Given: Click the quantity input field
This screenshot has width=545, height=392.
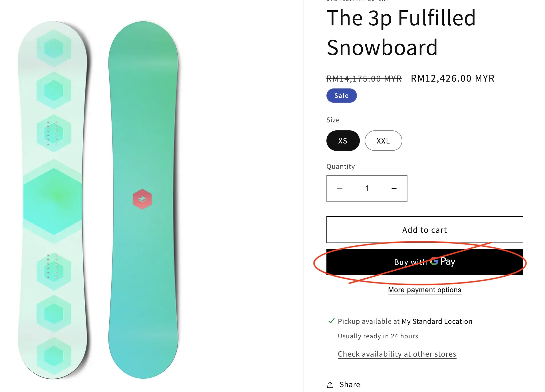Looking at the screenshot, I should [x=367, y=188].
